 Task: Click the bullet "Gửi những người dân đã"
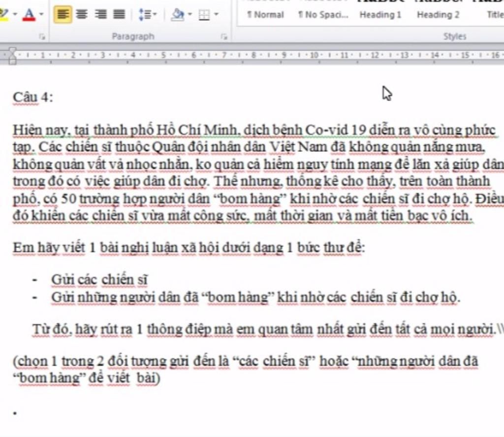pos(255,298)
